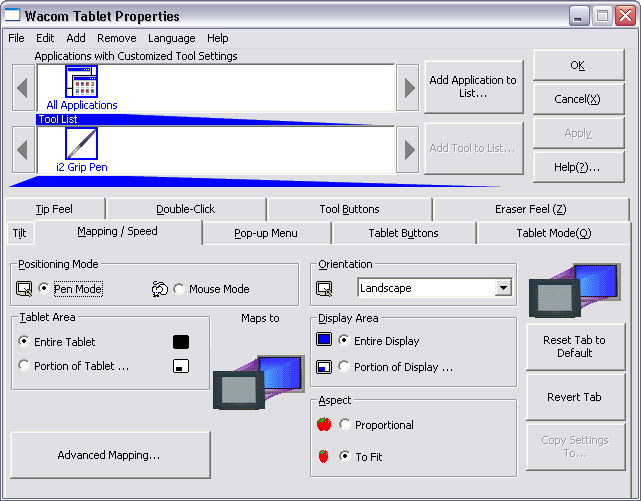The image size is (641, 501).
Task: Click the Proportional red apple icon
Action: pyautogui.click(x=324, y=424)
